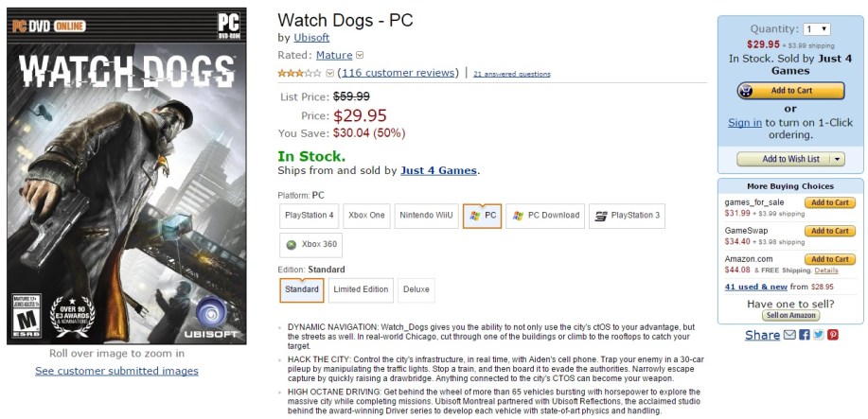The height and width of the screenshot is (419, 868).
Task: Add to cart from GameSwap seller
Action: tap(828, 231)
